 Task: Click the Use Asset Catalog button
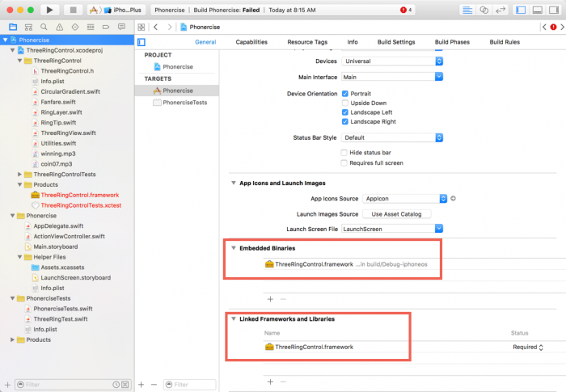pyautogui.click(x=396, y=214)
